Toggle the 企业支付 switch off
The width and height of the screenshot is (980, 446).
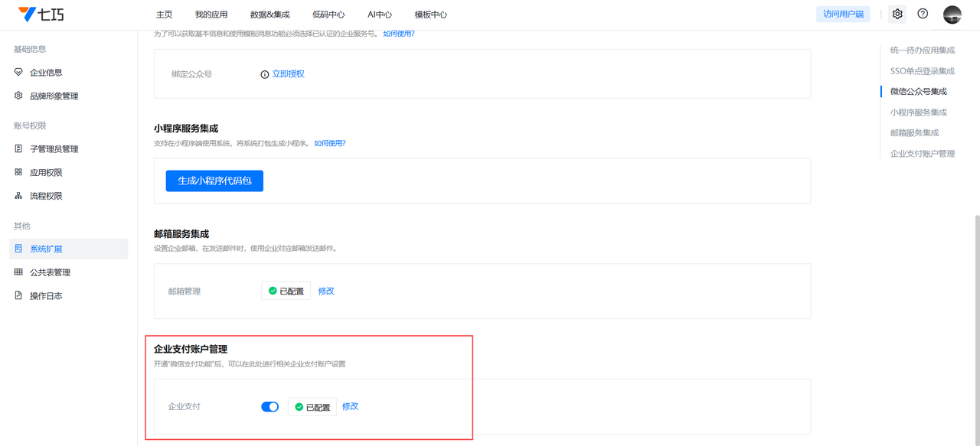[269, 407]
